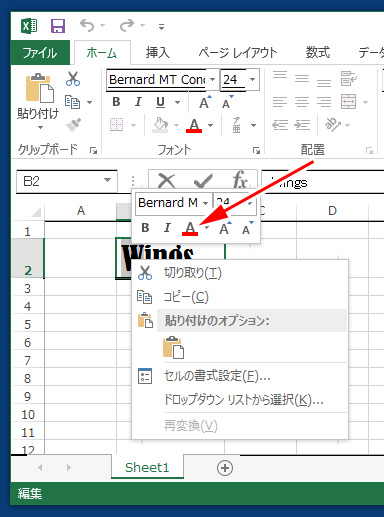Toggle align text left

tap(280, 102)
